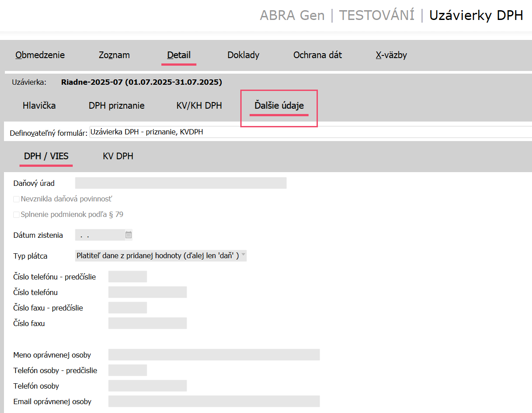Open the X-väzby tab
This screenshot has width=532, height=413.
click(x=391, y=55)
